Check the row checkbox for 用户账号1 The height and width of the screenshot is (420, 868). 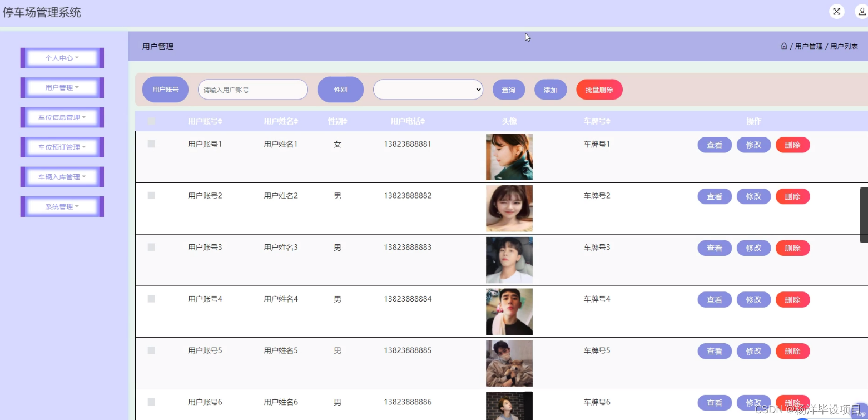[151, 144]
